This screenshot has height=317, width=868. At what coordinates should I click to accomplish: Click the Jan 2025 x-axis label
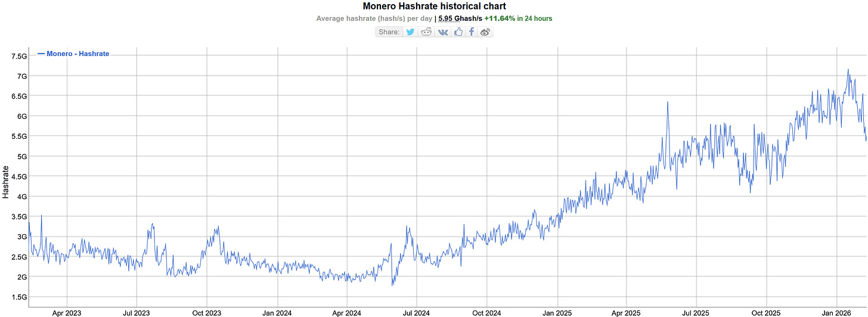coord(557,312)
